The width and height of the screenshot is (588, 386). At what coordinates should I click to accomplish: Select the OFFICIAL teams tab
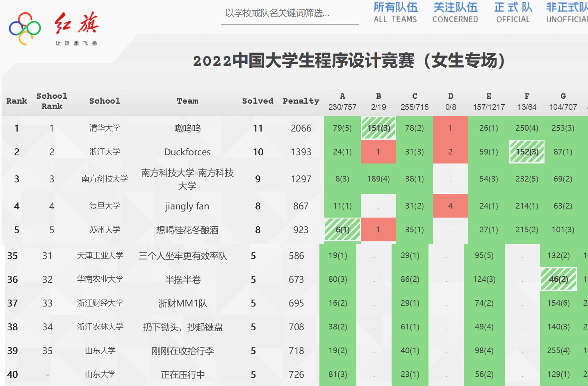(x=513, y=13)
